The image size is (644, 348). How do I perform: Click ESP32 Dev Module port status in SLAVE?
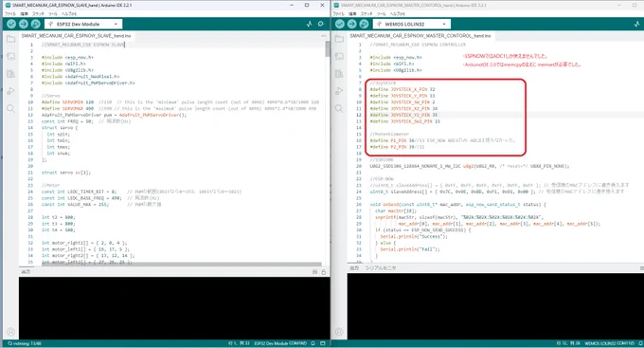[x=280, y=343]
